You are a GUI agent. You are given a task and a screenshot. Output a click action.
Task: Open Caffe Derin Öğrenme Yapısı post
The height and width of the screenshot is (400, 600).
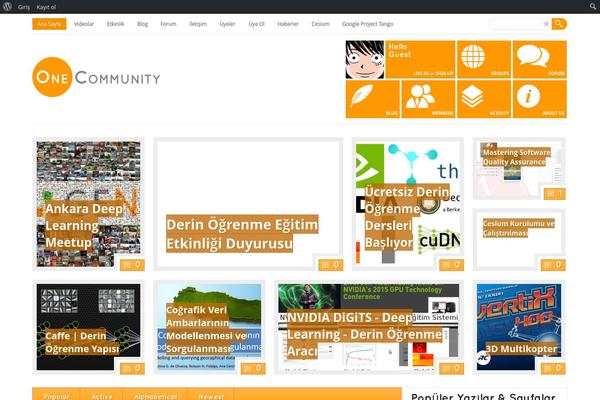click(x=82, y=342)
